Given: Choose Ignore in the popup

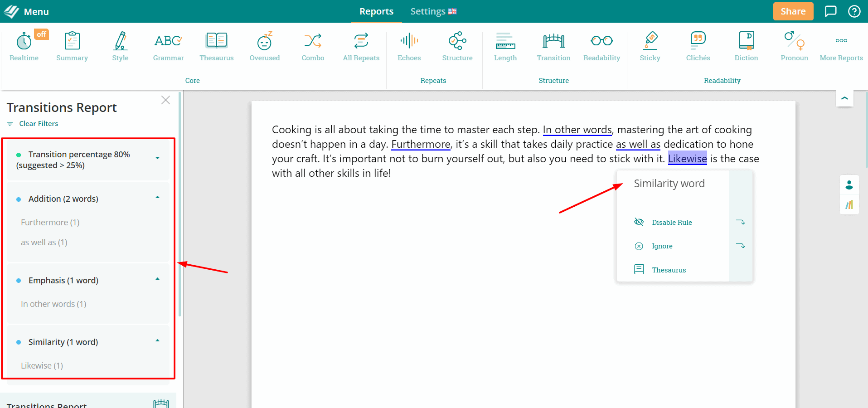Looking at the screenshot, I should pyautogui.click(x=662, y=246).
